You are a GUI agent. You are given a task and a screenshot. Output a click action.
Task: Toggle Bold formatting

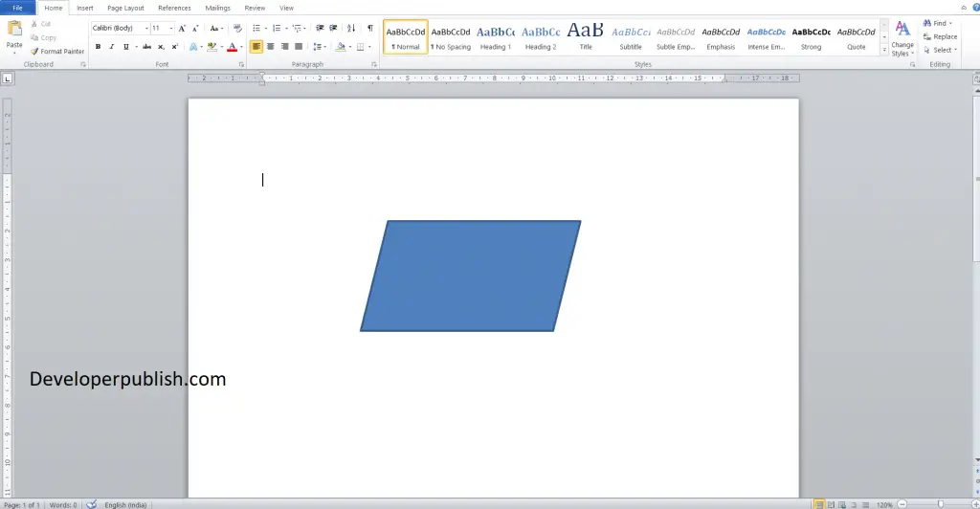click(99, 47)
